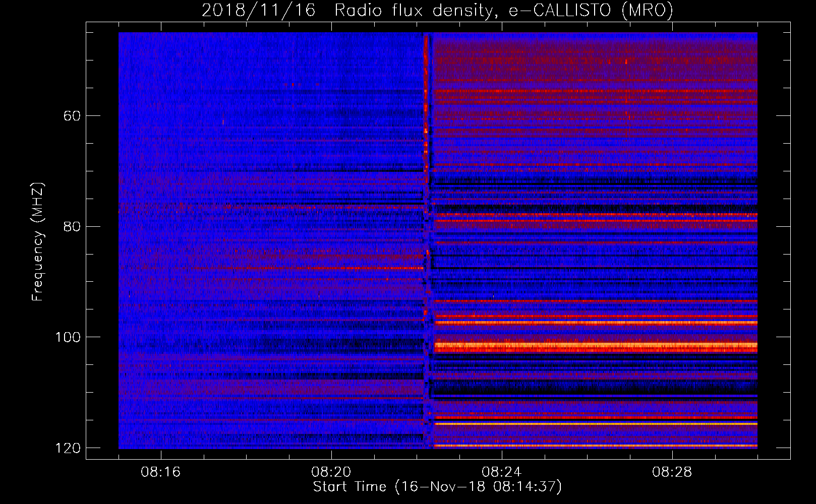
Task: Select the 100 frequency tick label
Action: (68, 337)
